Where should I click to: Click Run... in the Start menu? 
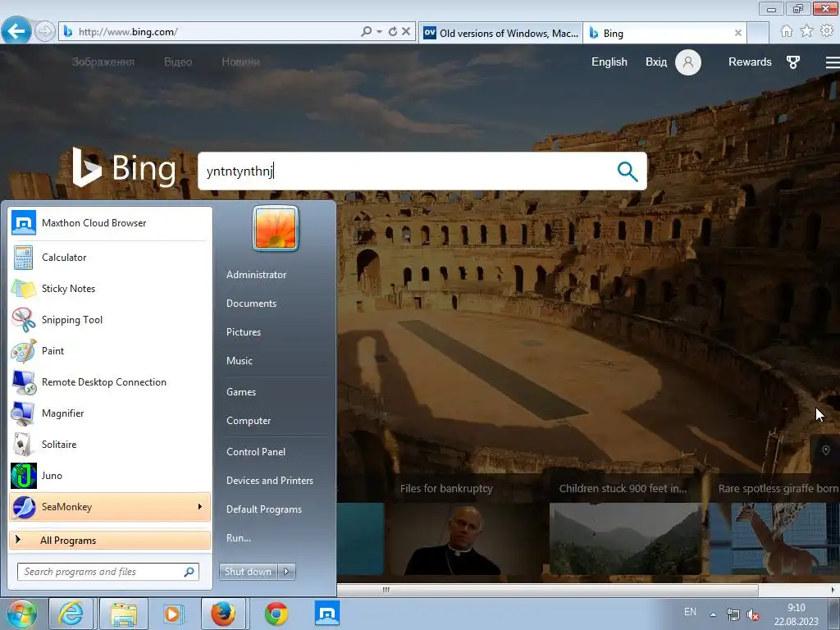tap(239, 538)
